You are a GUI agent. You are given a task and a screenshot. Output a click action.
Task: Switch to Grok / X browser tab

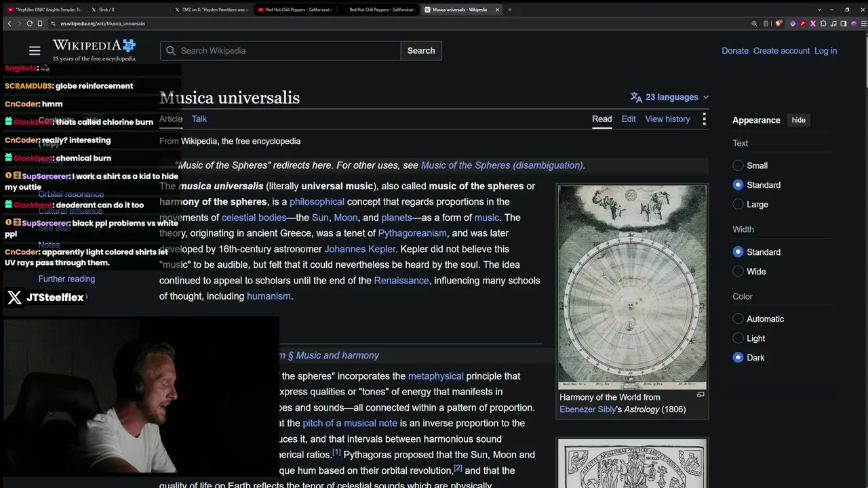[127, 9]
